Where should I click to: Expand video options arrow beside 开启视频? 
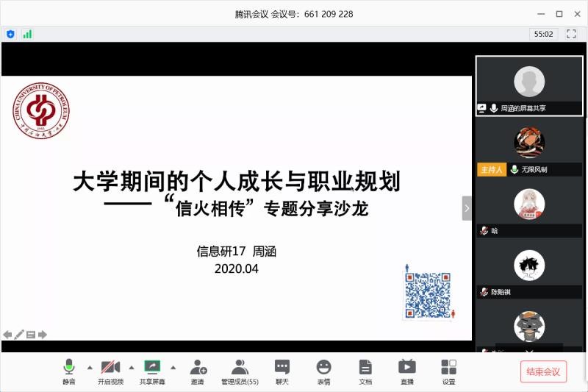(x=132, y=367)
